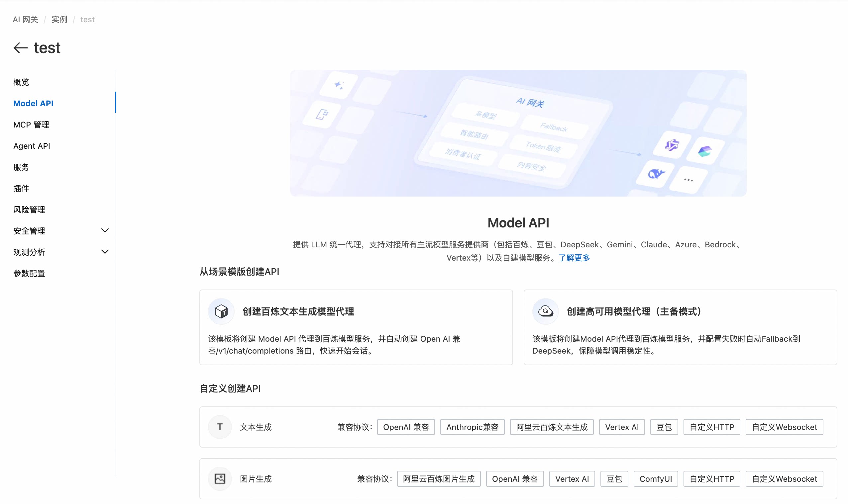
Task: Open the 了解更多 link
Action: click(x=574, y=258)
